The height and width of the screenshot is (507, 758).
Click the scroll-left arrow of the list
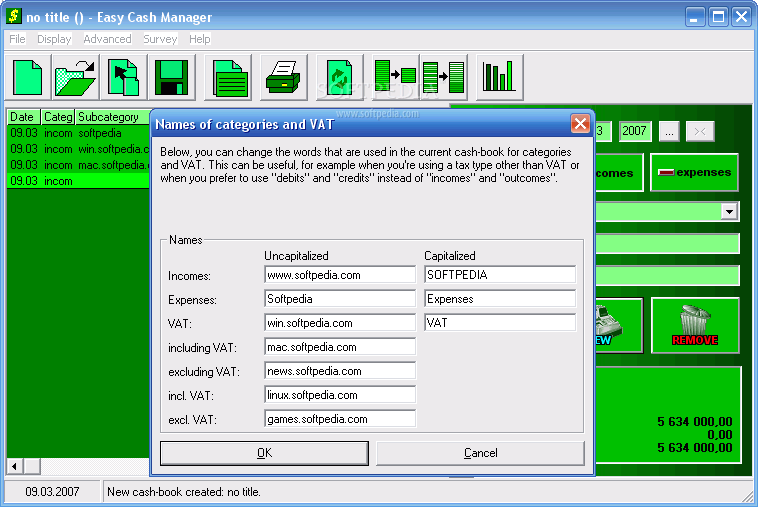pyautogui.click(x=15, y=466)
